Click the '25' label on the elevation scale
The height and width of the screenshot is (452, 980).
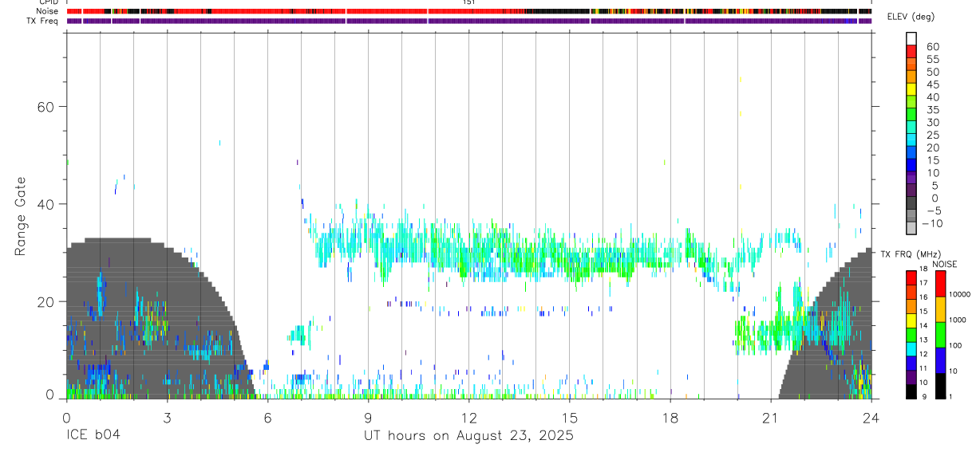click(932, 135)
